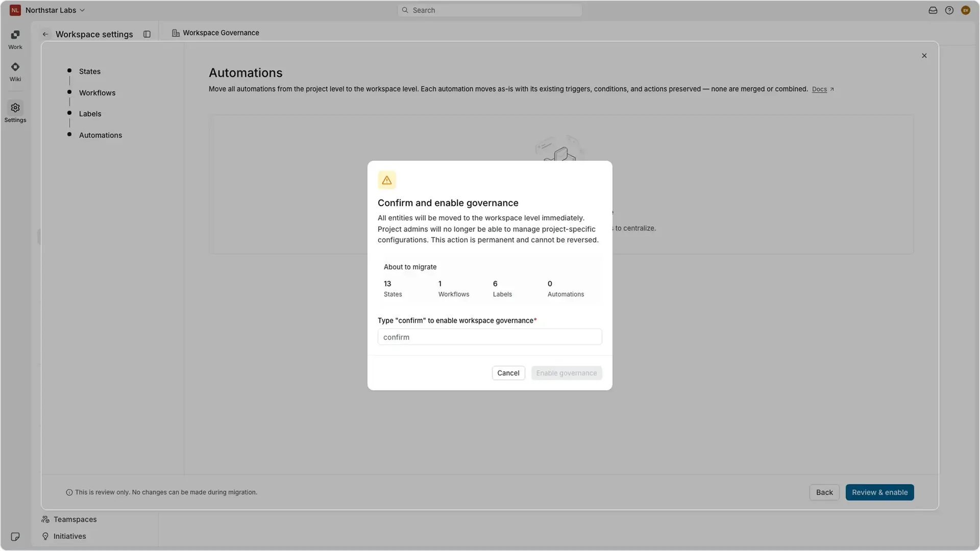Click the "About to migrate" label
This screenshot has width=980, height=551.
tap(410, 267)
